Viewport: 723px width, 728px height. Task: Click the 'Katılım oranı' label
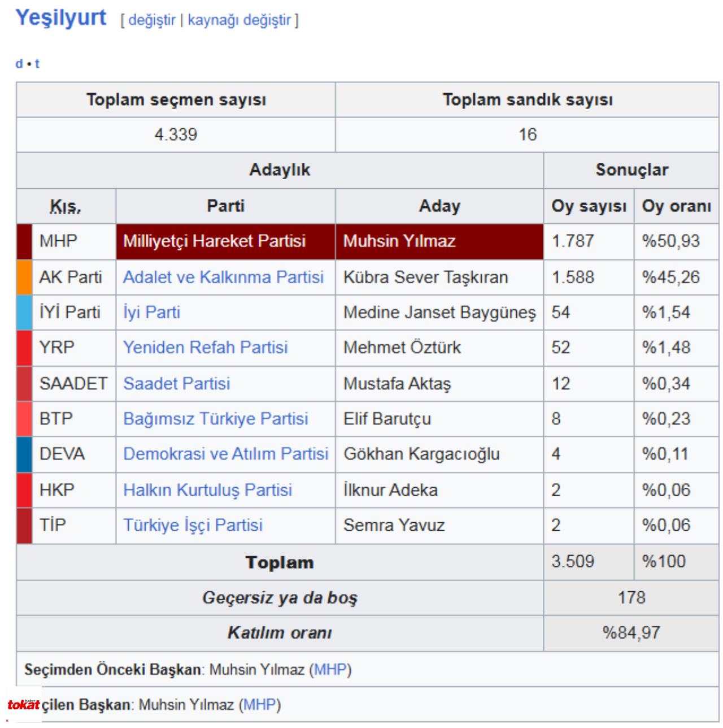[x=280, y=632]
